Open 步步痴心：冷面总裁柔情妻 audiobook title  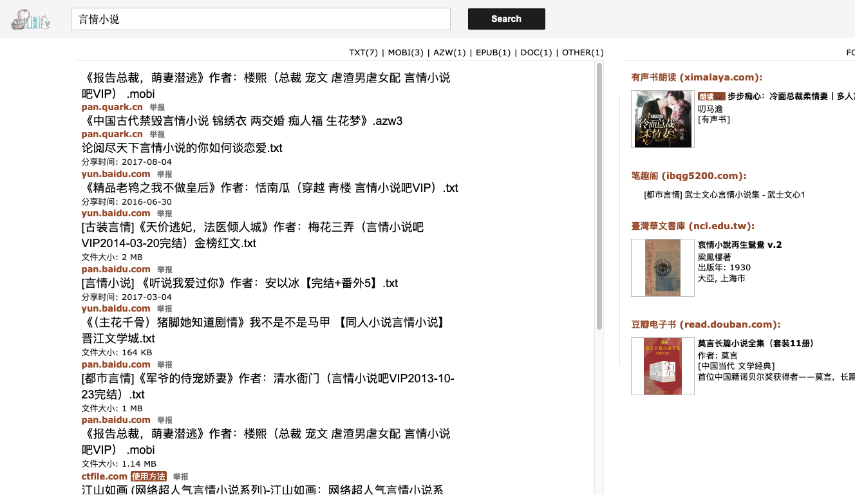point(791,96)
